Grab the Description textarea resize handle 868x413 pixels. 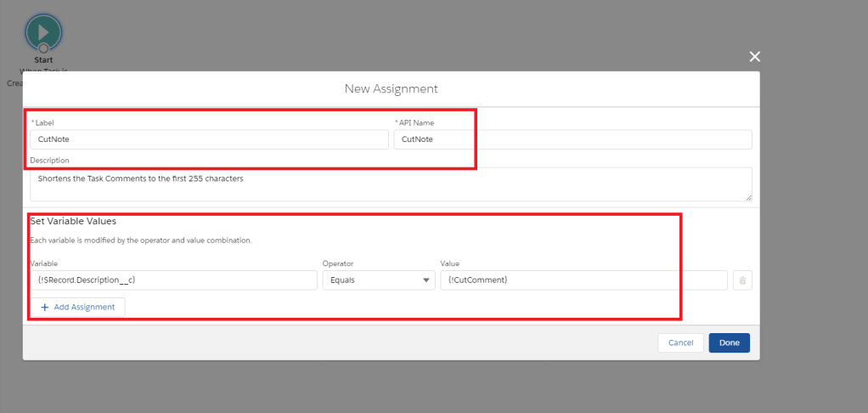pos(748,197)
